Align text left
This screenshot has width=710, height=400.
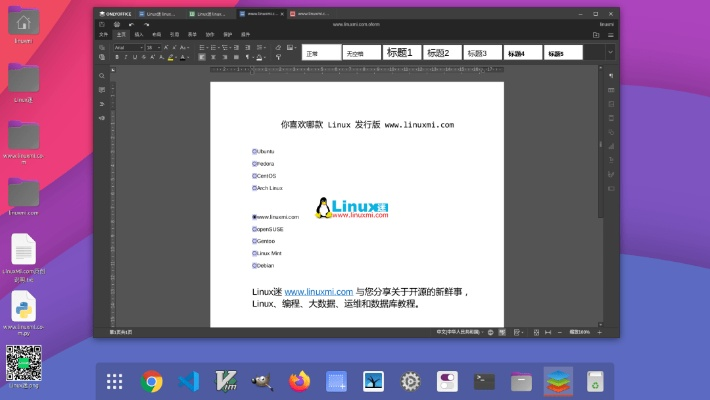coord(202,57)
